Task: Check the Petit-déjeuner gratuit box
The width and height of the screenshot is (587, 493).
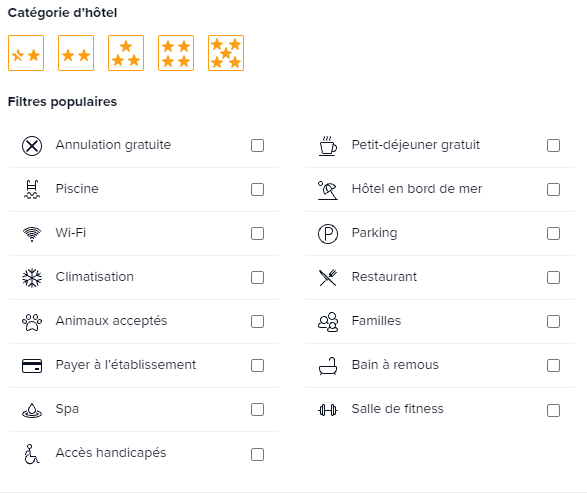Action: (x=553, y=145)
